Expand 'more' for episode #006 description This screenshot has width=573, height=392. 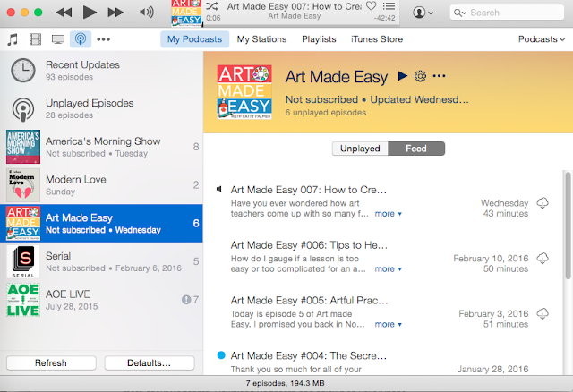(x=388, y=268)
